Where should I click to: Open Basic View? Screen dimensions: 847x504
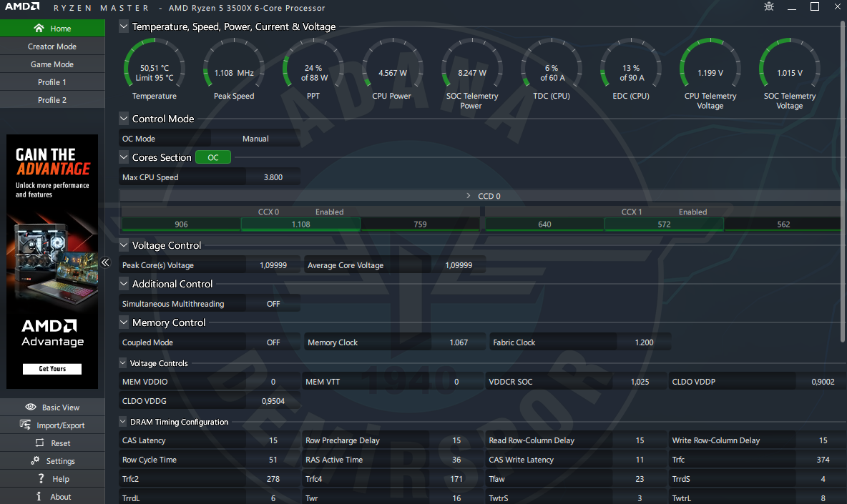(x=52, y=407)
